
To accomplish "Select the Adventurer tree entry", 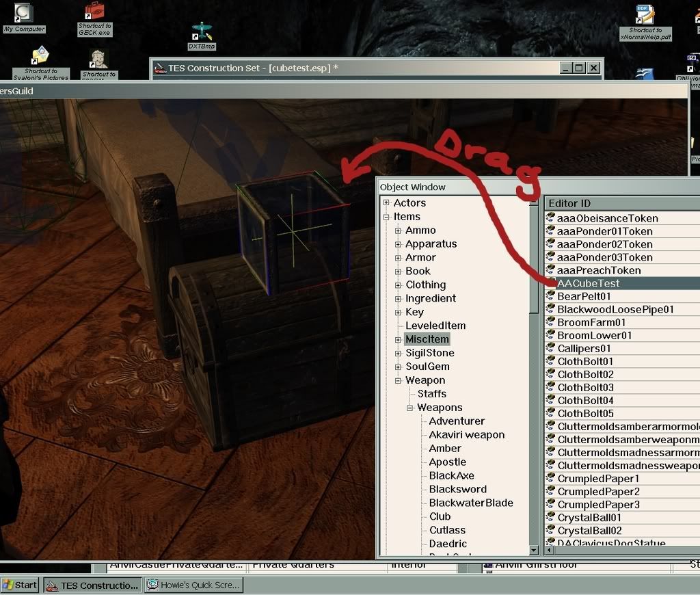I will click(x=457, y=421).
